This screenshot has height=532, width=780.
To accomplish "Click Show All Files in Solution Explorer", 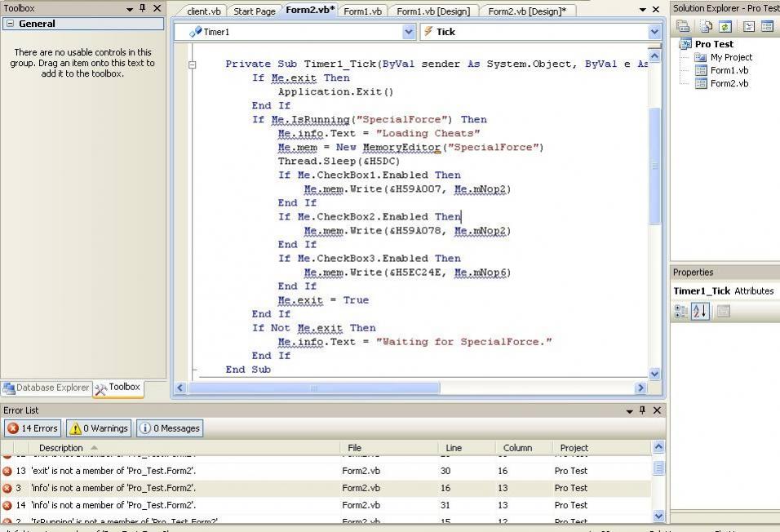I will coord(707,26).
